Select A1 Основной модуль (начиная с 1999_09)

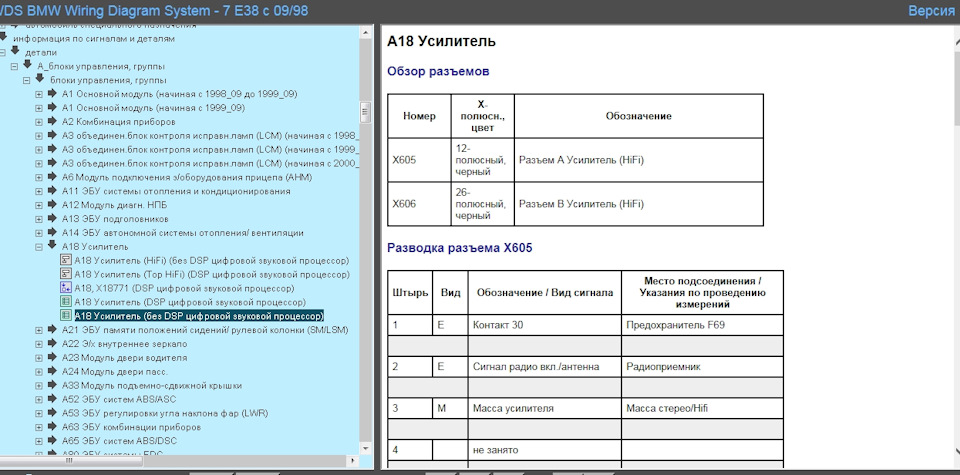[x=154, y=108]
